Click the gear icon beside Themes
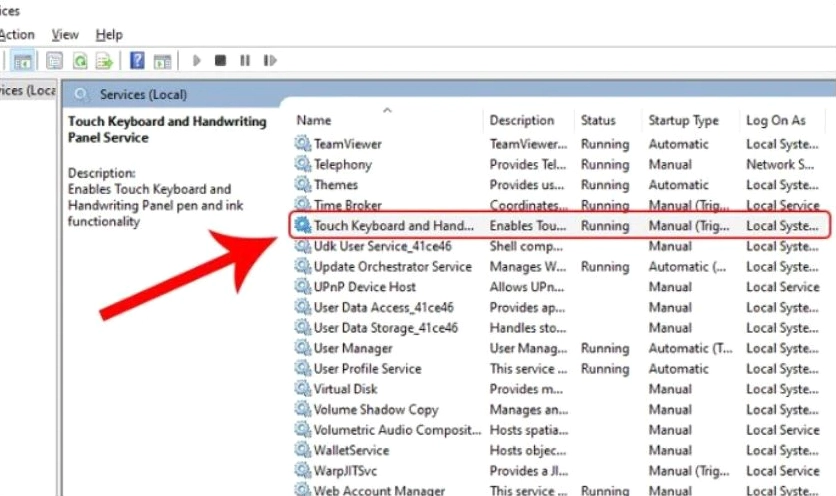The height and width of the screenshot is (496, 836). coord(303,184)
